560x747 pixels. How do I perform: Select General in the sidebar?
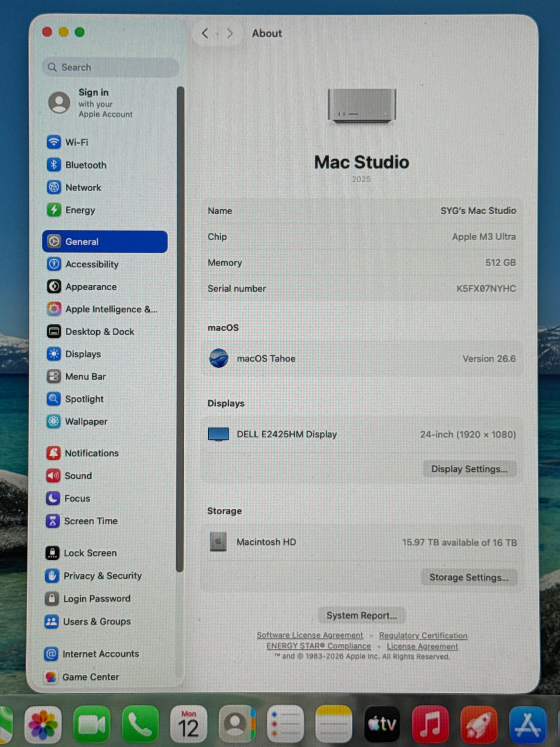[x=105, y=241]
